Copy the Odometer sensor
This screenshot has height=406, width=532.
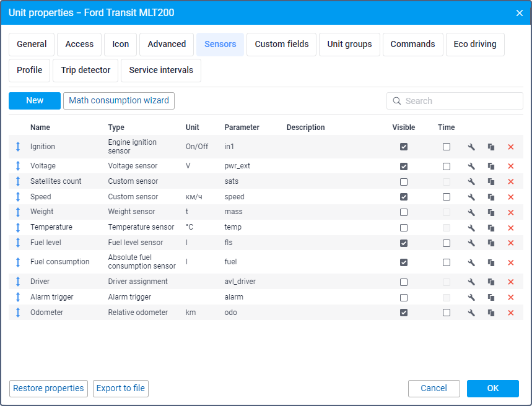point(491,313)
